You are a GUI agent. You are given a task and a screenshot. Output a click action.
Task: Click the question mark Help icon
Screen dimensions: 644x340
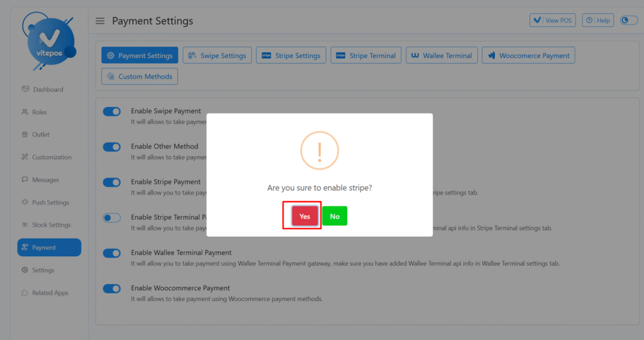589,20
